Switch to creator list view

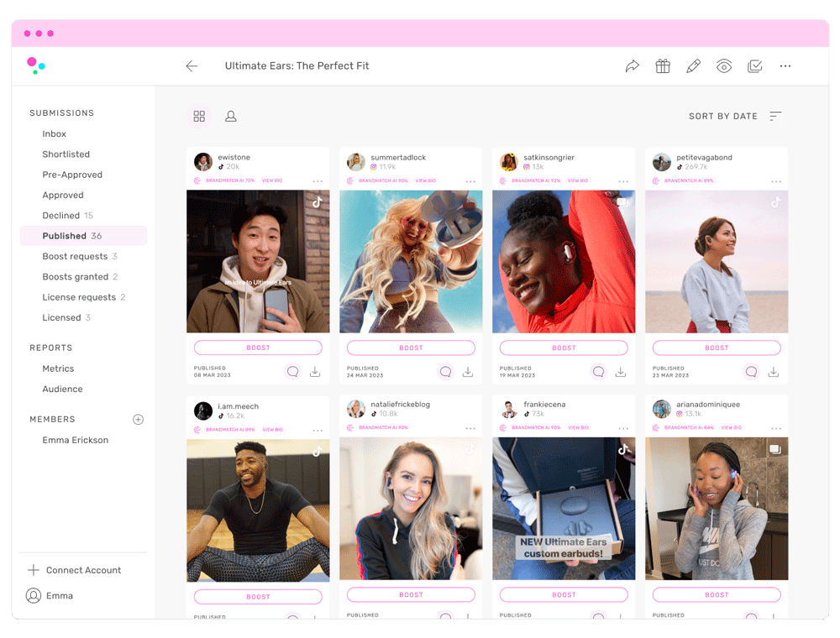coord(231,117)
